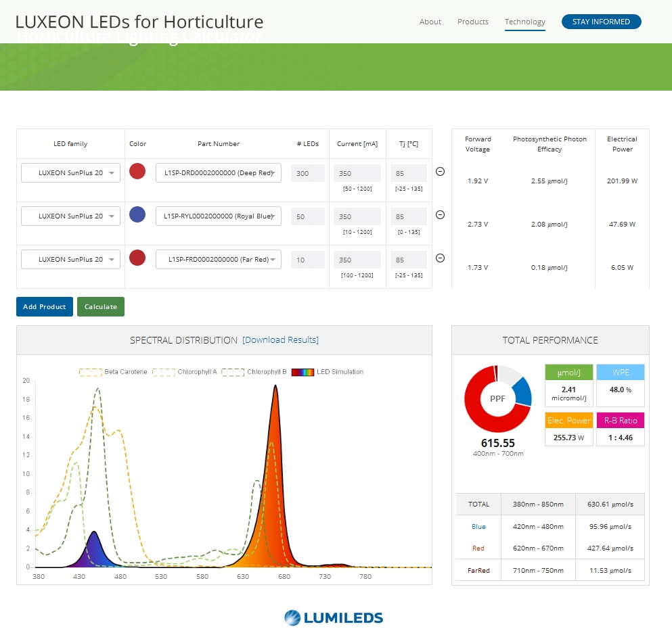Image resolution: width=672 pixels, height=633 pixels.
Task: Select the WPE performance badge
Action: (620, 371)
